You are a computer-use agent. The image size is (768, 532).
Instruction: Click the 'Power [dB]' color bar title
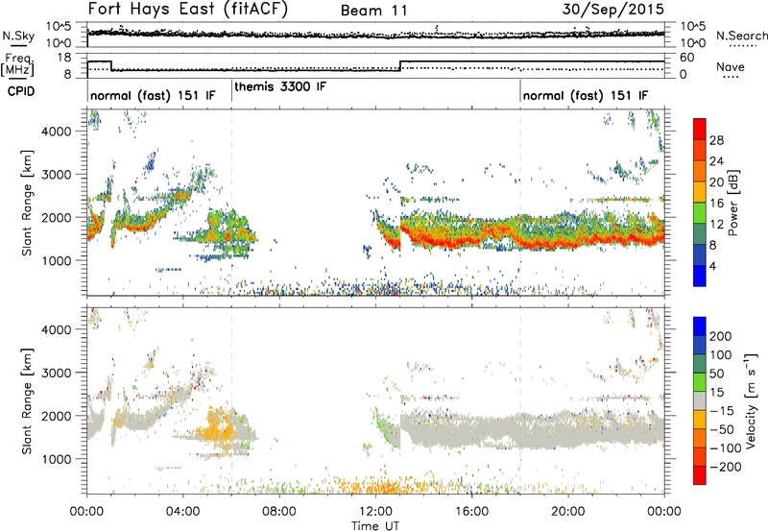coord(733,203)
